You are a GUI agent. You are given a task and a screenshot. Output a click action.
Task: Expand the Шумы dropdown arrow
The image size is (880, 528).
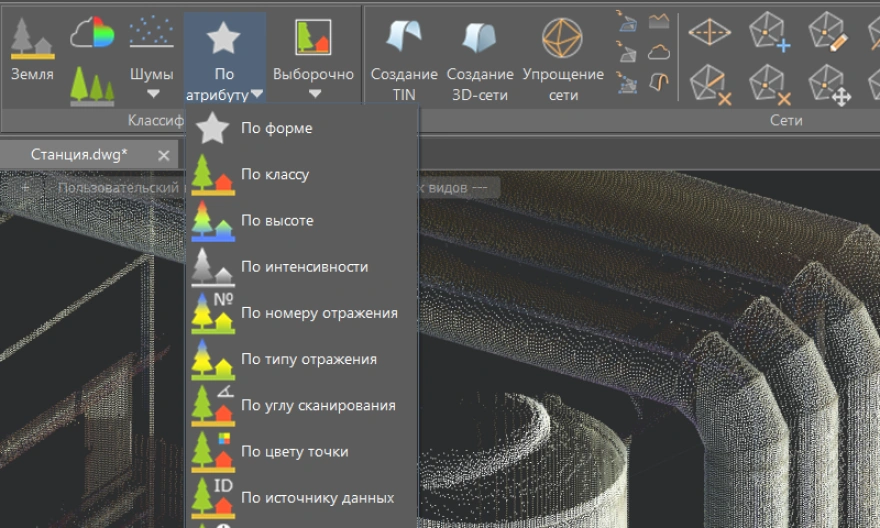[152, 94]
